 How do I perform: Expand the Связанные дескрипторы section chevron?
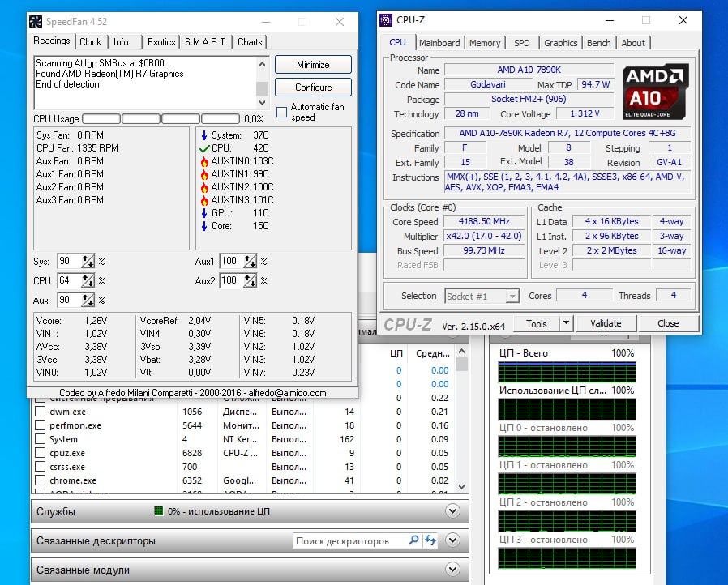452,540
